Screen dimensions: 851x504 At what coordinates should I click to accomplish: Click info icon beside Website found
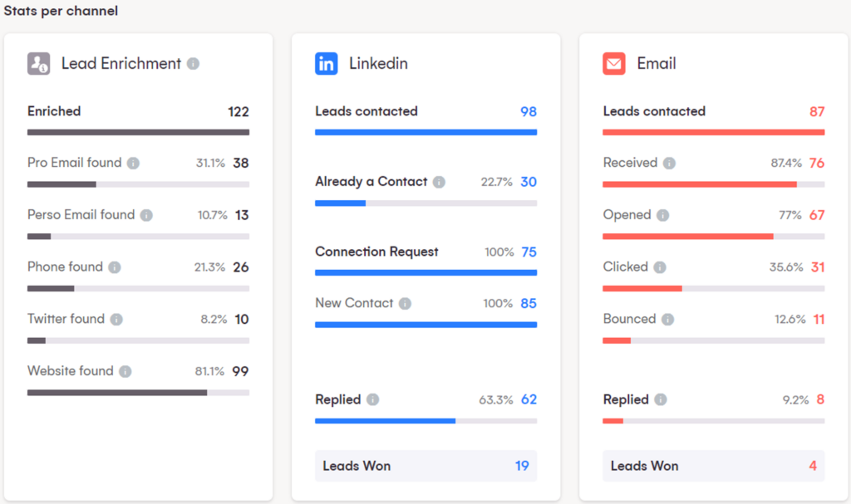click(125, 372)
